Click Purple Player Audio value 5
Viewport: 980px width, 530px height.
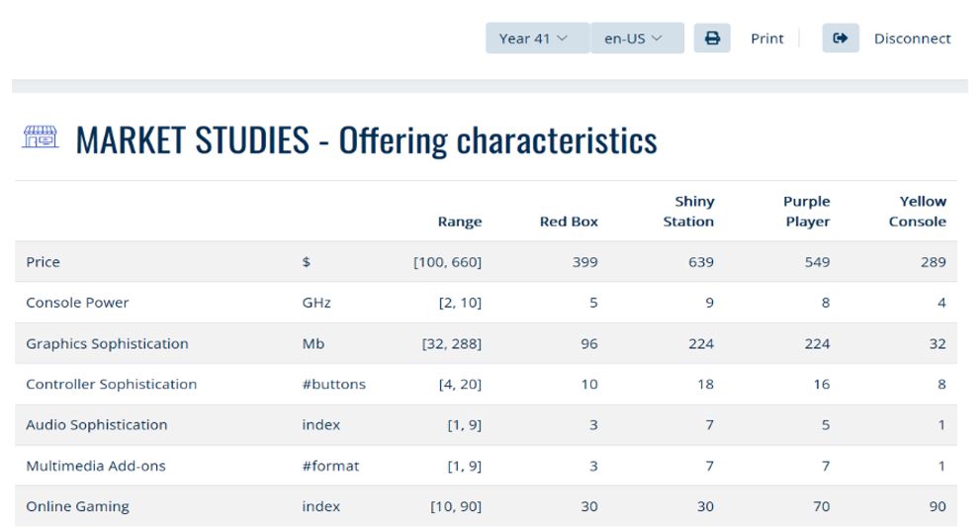coord(826,425)
